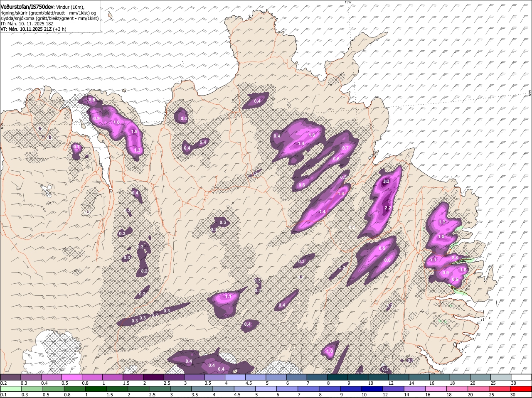
Task: Pick the 3 swatch in the lower rain colour bar
Action: tap(181, 389)
